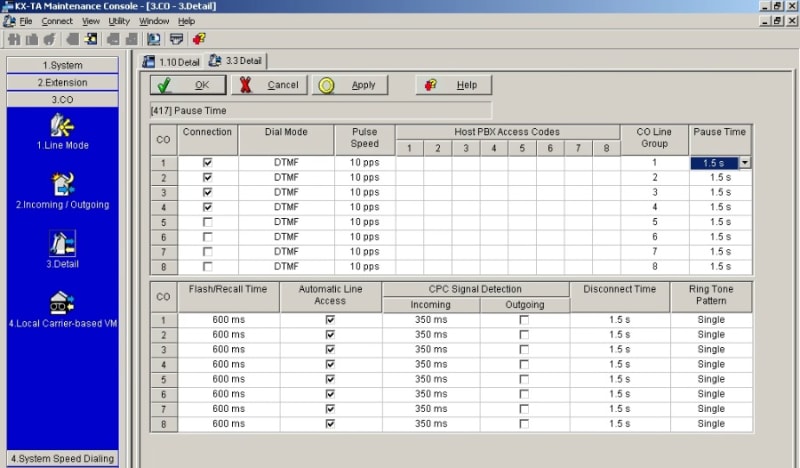This screenshot has width=800, height=468.
Task: Click the OK button
Action: click(188, 85)
